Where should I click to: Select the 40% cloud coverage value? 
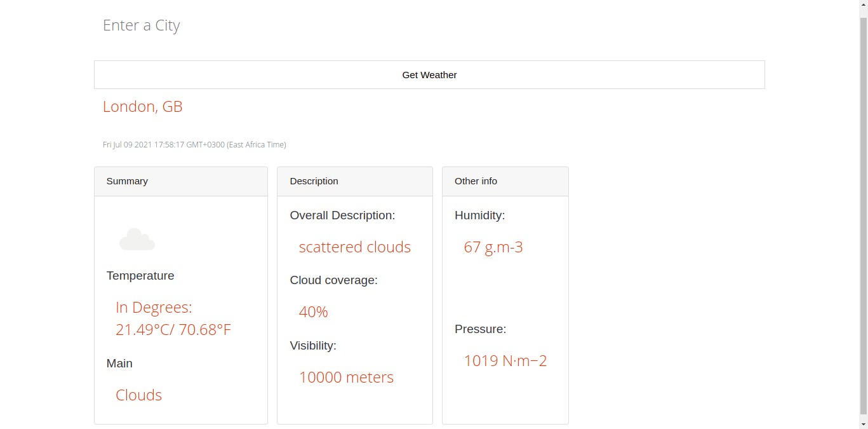click(313, 311)
